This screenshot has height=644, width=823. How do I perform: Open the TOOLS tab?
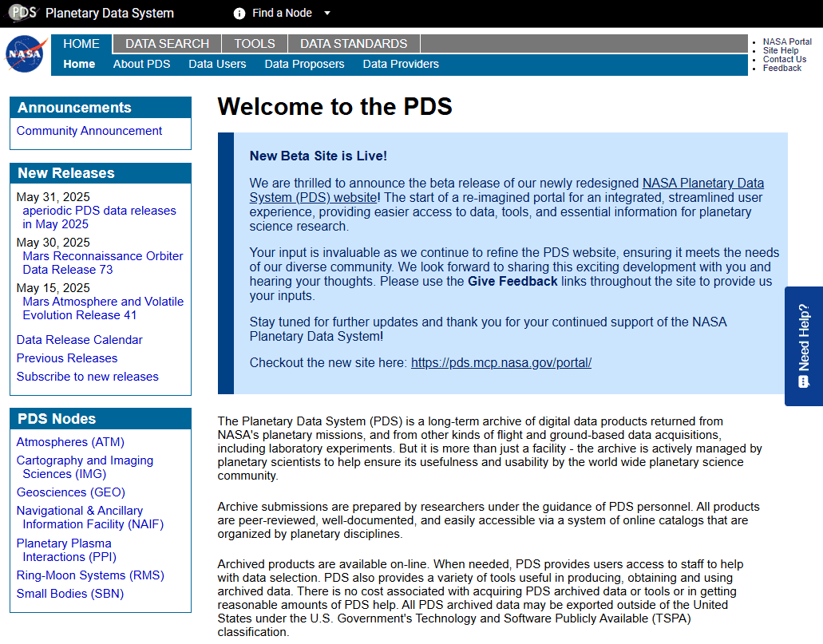coord(255,44)
